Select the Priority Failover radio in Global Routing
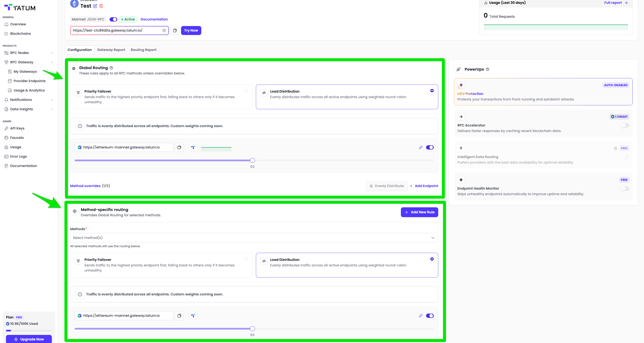 pos(246,91)
